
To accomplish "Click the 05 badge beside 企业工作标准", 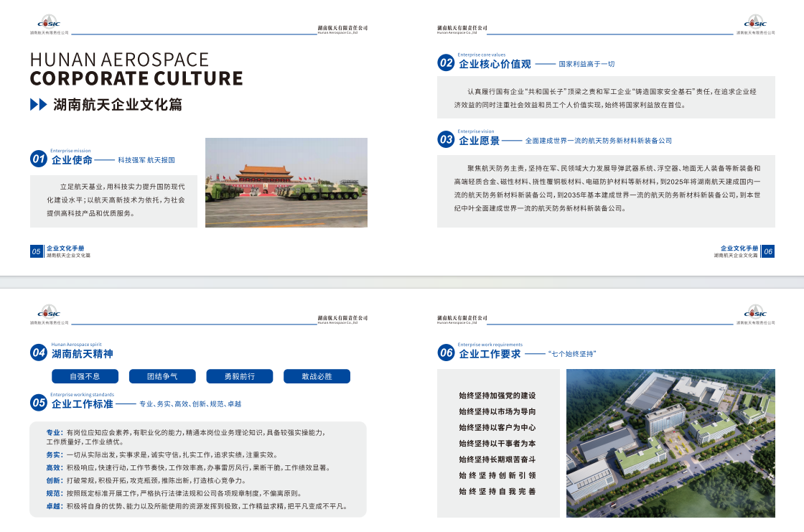I will (39, 403).
